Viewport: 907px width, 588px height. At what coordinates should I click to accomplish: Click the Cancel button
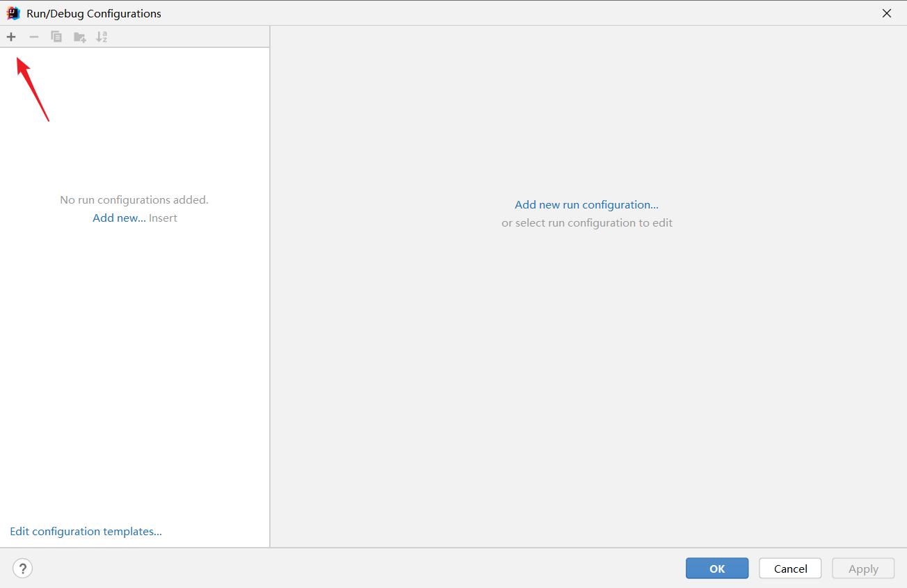790,569
